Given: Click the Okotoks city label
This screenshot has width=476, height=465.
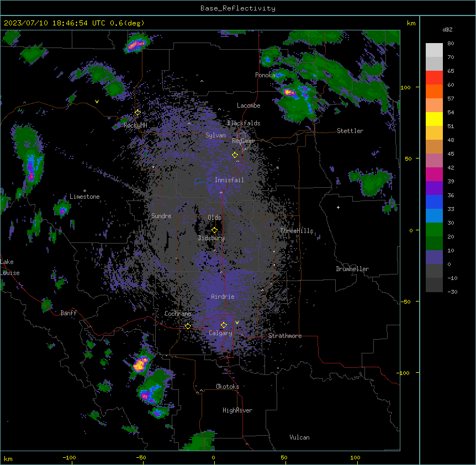Looking at the screenshot, I should click(228, 387).
